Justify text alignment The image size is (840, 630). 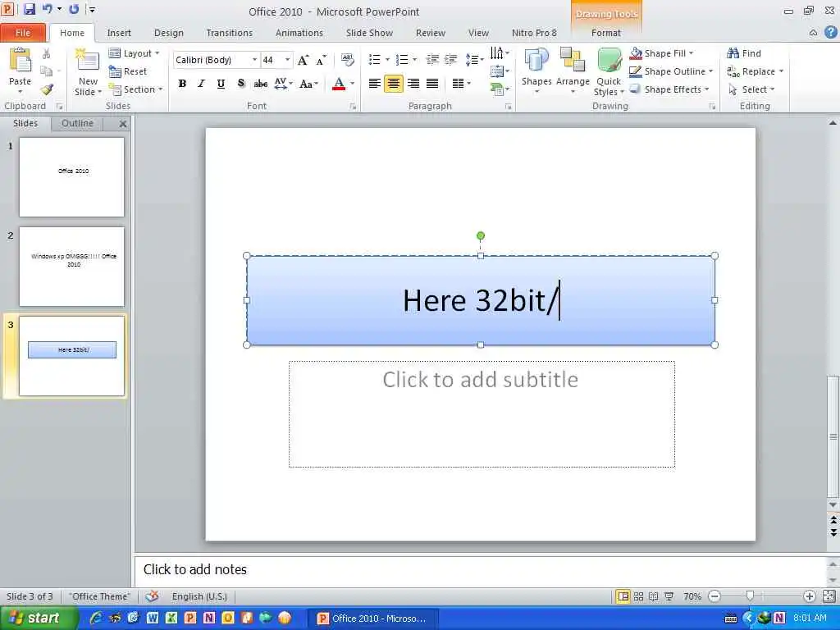tap(432, 84)
